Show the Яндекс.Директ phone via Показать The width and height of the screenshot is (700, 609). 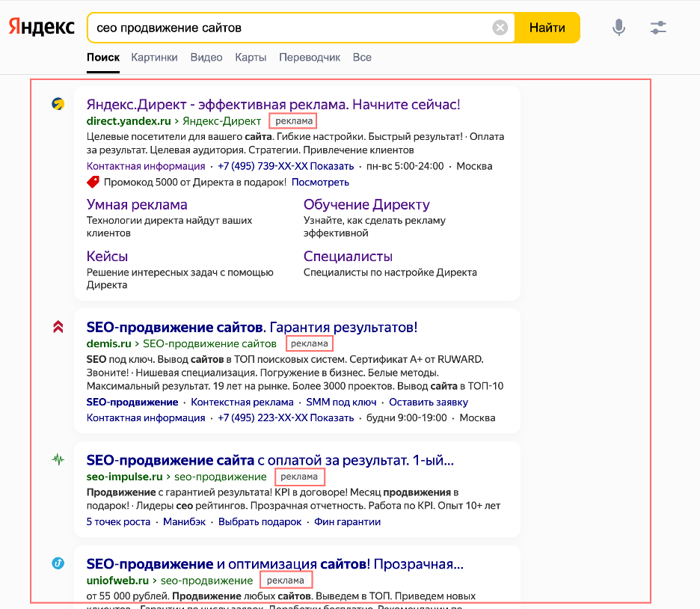331,165
